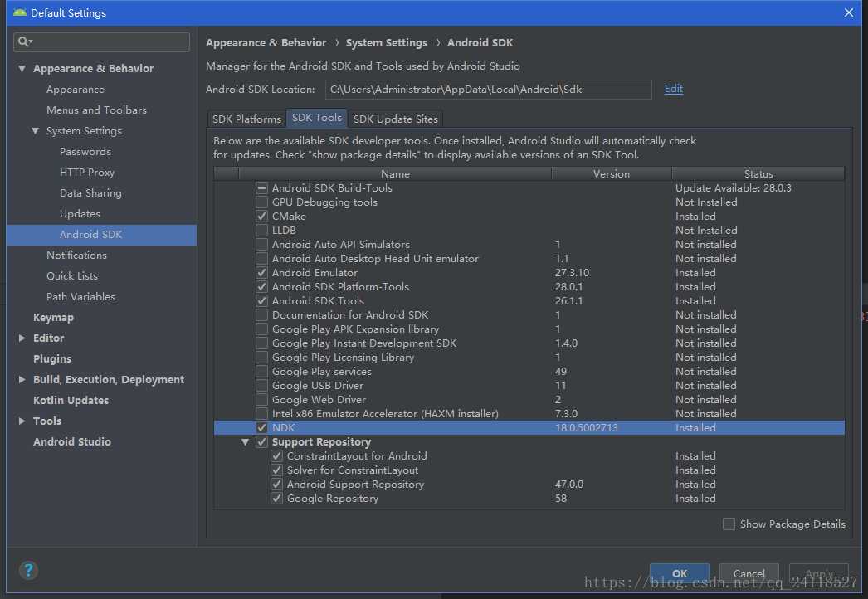Confirm with the OK button
This screenshot has height=599, width=868.
[x=680, y=573]
